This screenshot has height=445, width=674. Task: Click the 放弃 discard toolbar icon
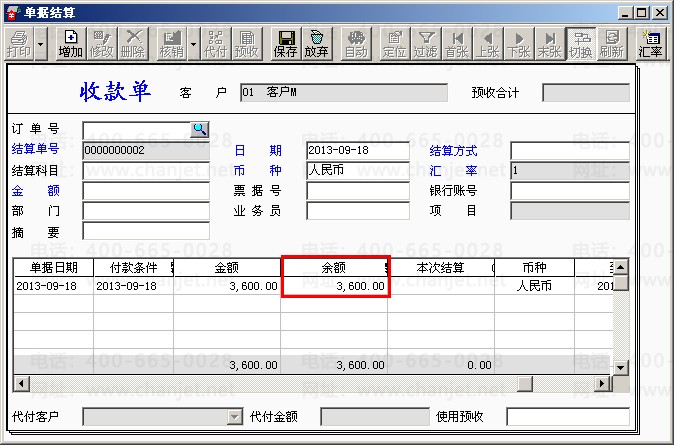coord(317,44)
